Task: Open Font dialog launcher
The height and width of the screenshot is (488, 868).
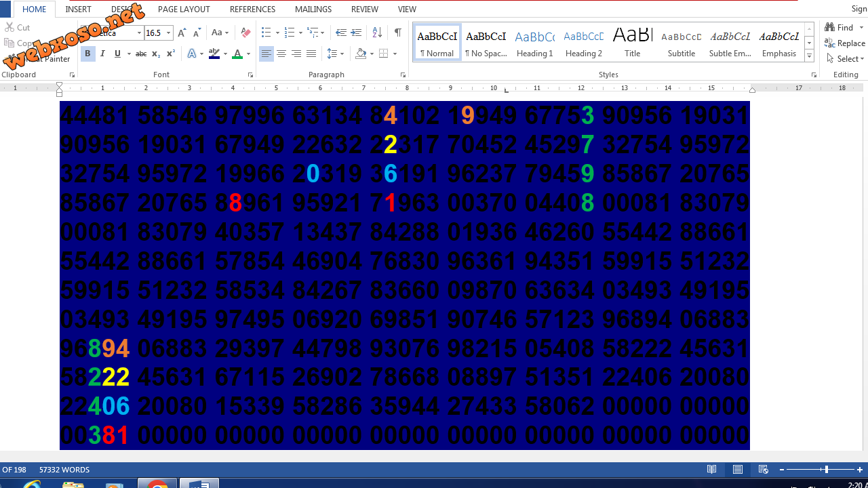Action: click(250, 75)
